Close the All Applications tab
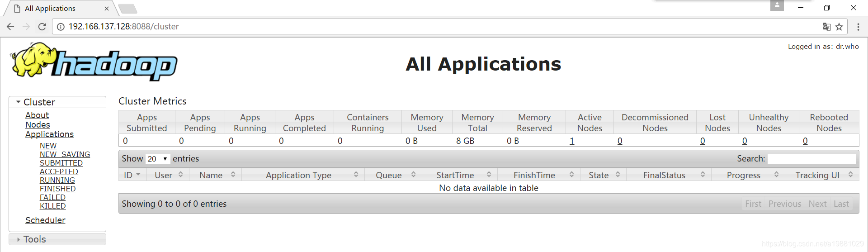This screenshot has width=868, height=252. [107, 9]
